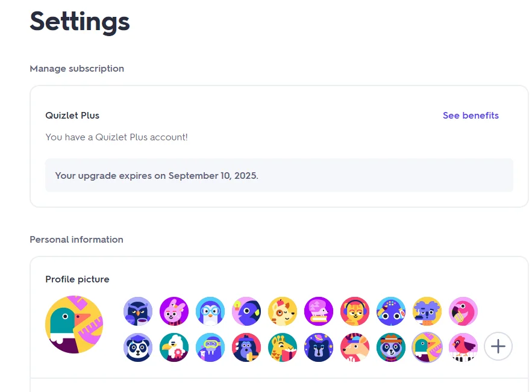Pick the walrus with goggles avatar

[x=210, y=347]
